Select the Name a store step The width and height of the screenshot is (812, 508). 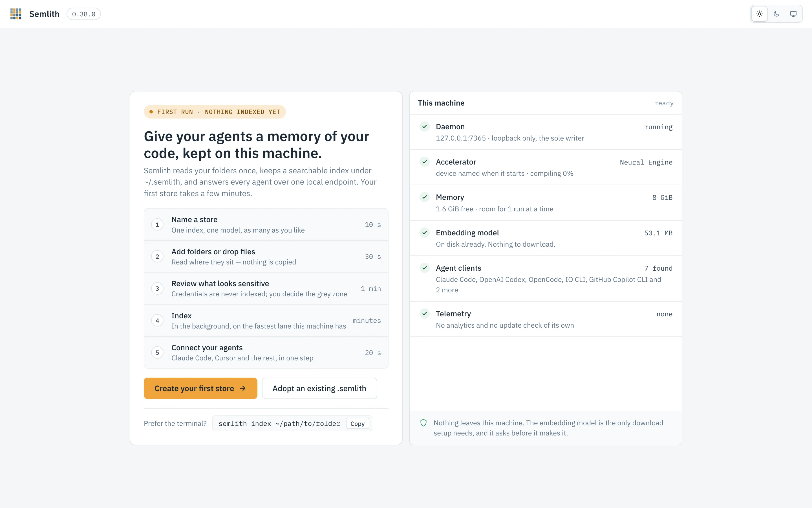point(266,224)
